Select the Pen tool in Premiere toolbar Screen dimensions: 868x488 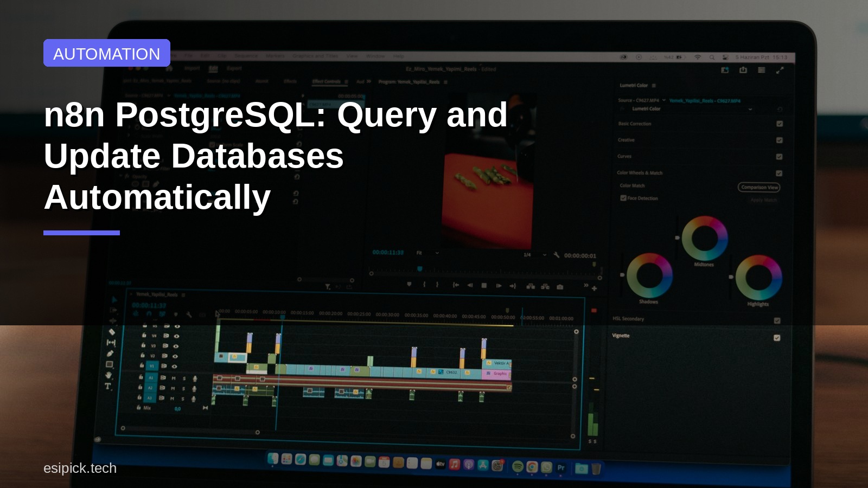(x=110, y=353)
